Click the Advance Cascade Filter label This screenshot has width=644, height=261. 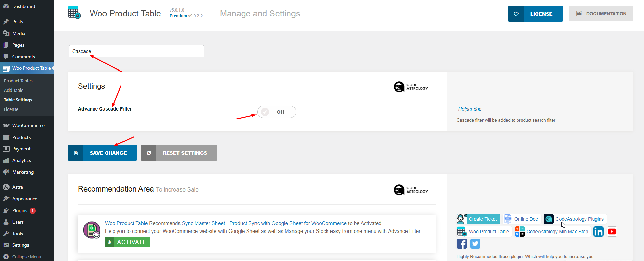tap(105, 109)
